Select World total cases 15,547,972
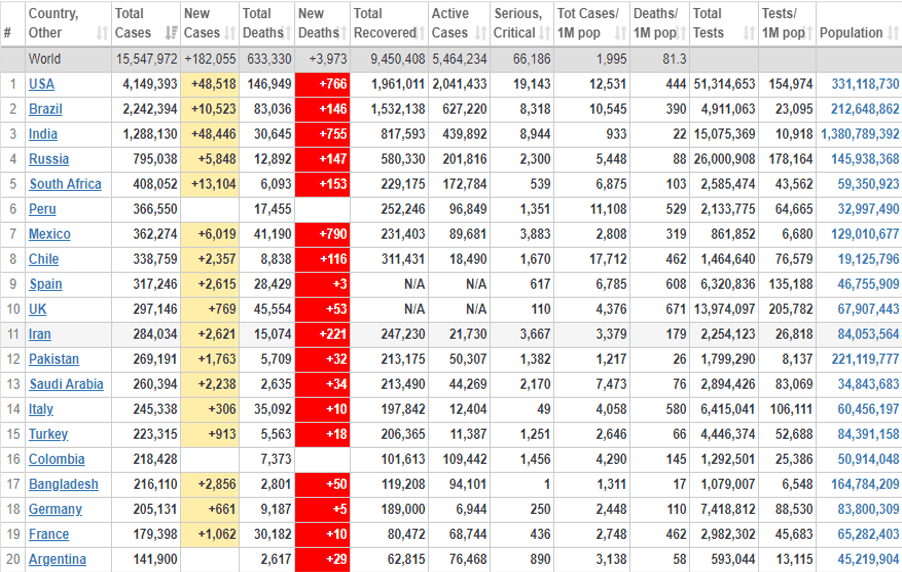Viewport: 902px width, 572px height. point(147,59)
